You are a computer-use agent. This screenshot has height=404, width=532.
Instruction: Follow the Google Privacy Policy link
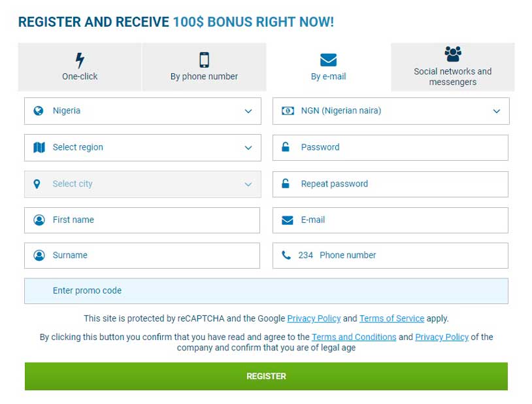[x=314, y=318]
